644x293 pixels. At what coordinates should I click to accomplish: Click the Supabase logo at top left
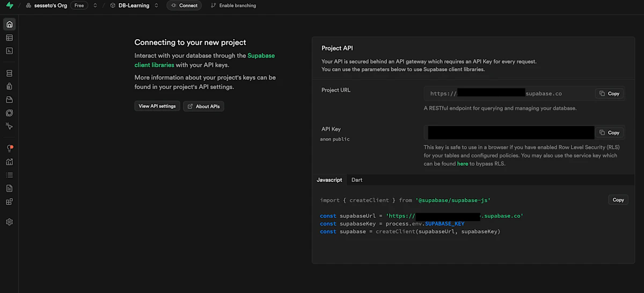[10, 5]
